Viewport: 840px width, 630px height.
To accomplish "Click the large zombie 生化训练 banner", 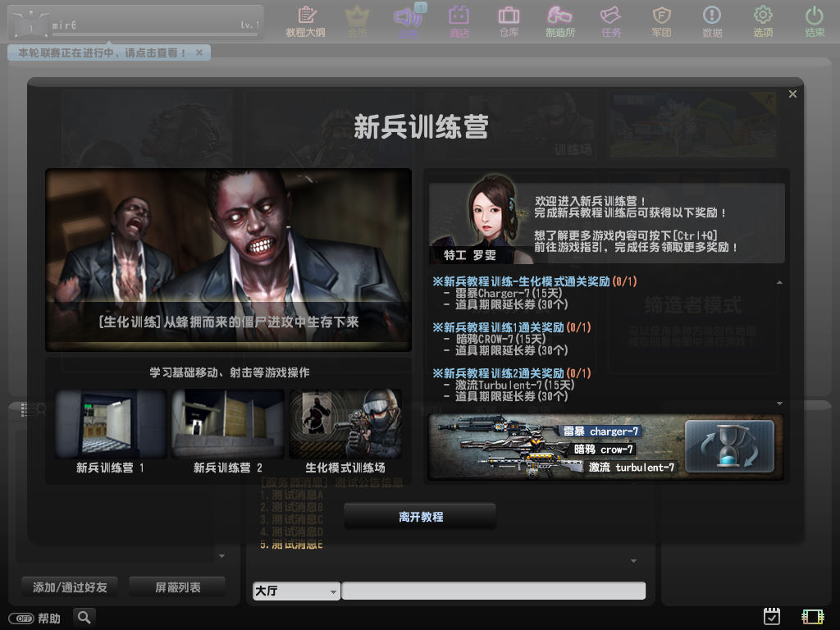I will pyautogui.click(x=229, y=260).
